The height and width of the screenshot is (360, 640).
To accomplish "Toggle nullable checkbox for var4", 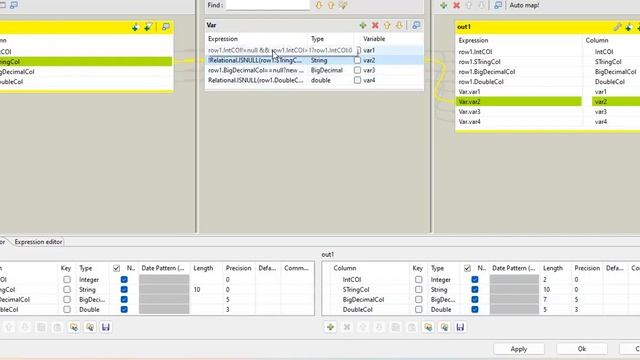I will 358,80.
